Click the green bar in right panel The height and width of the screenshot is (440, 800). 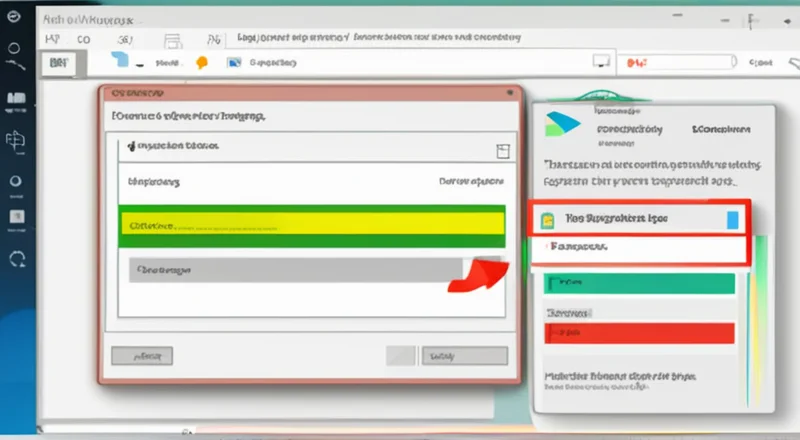638,285
